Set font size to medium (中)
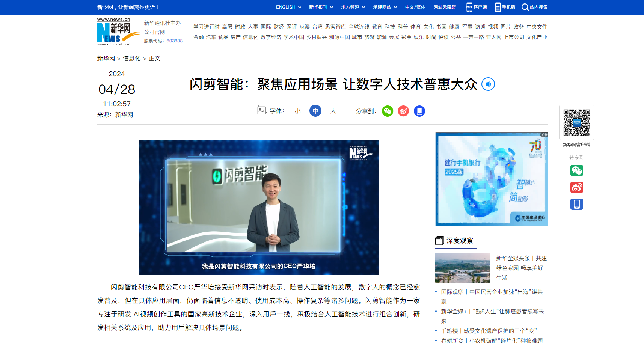 click(315, 111)
